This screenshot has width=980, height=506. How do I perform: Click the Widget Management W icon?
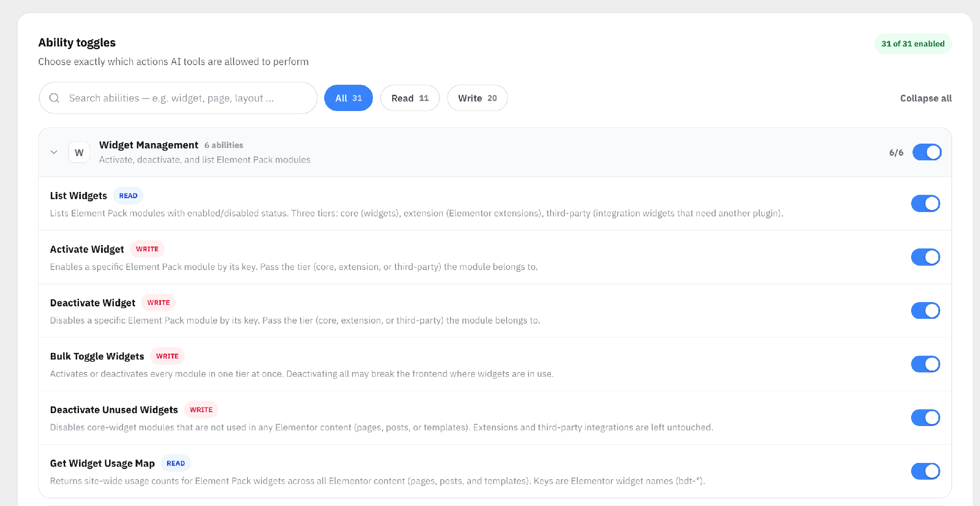79,152
